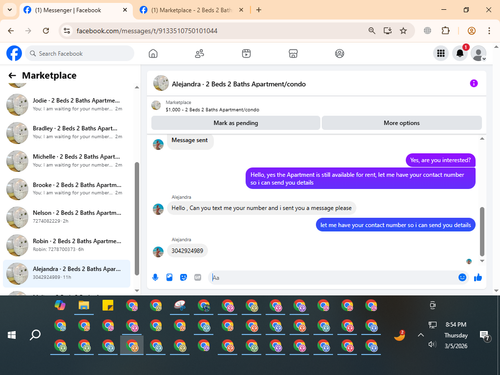Open the Friends icon in top navigation

(199, 53)
